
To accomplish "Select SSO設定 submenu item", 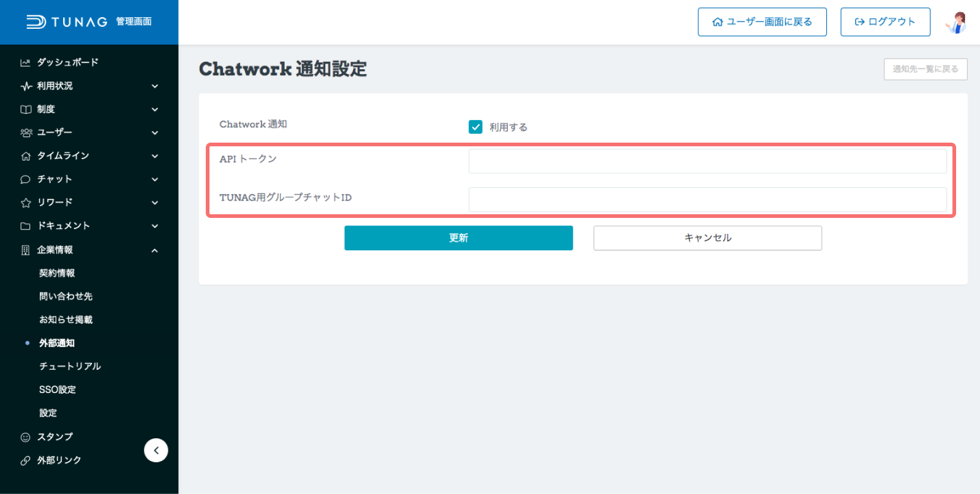I will pyautogui.click(x=58, y=389).
